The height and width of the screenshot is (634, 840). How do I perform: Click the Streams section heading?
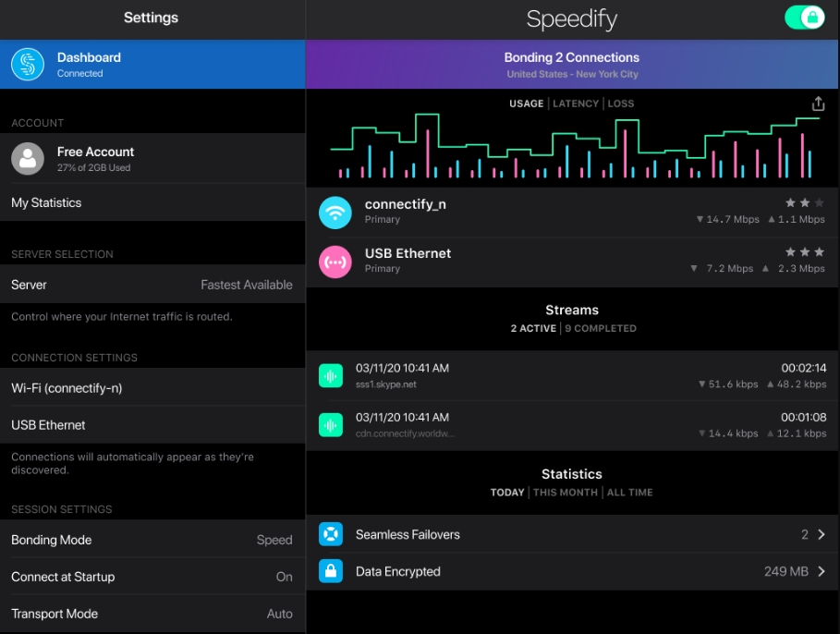tap(572, 310)
